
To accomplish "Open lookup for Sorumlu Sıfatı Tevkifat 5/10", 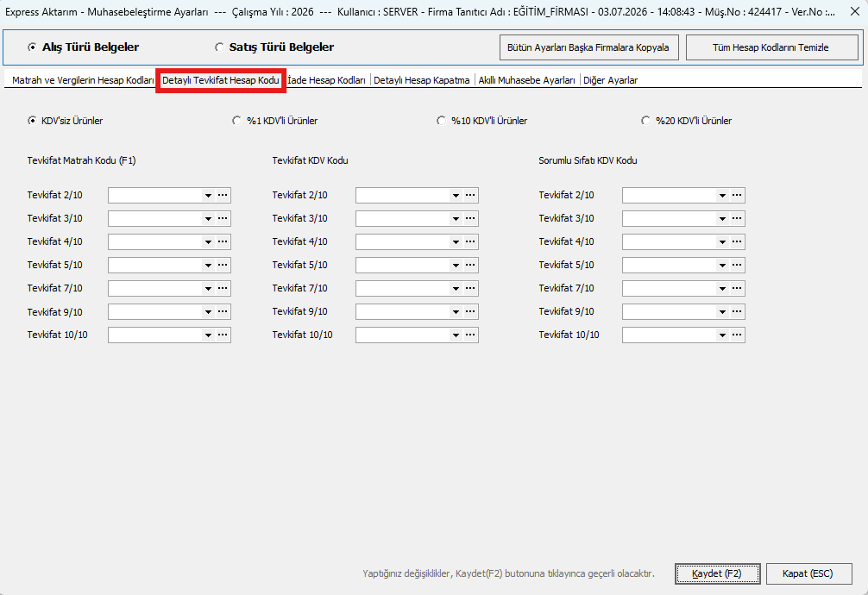I will coord(737,265).
